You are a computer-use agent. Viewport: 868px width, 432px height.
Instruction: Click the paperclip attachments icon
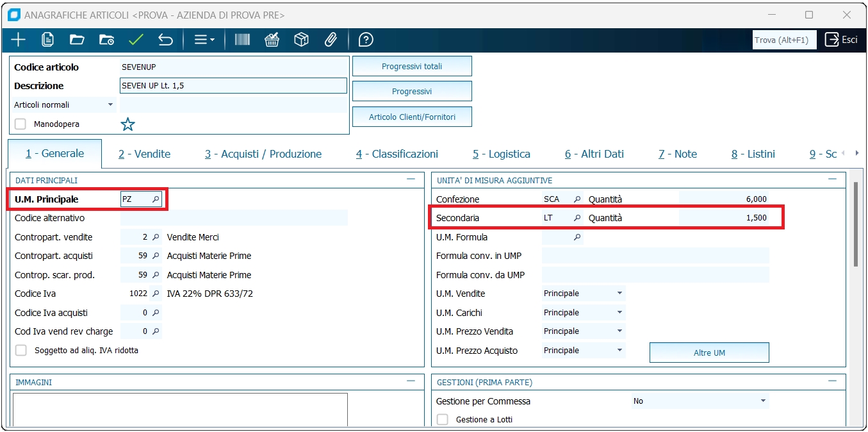331,40
